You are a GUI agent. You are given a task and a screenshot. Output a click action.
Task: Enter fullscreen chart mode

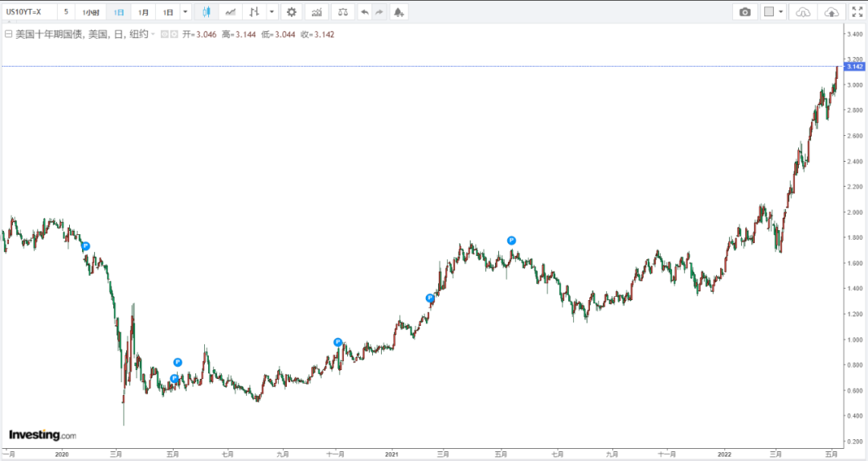pos(857,12)
